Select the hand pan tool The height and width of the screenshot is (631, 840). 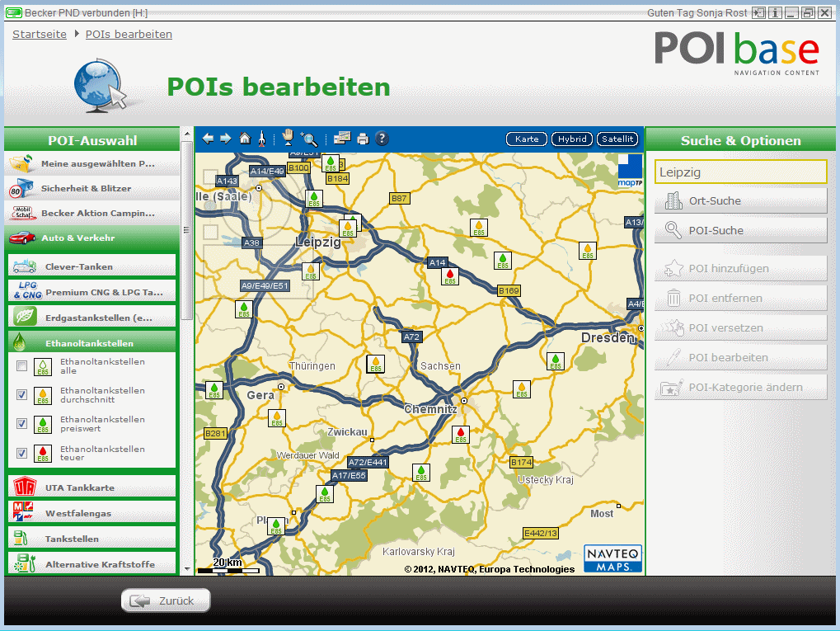(x=288, y=138)
